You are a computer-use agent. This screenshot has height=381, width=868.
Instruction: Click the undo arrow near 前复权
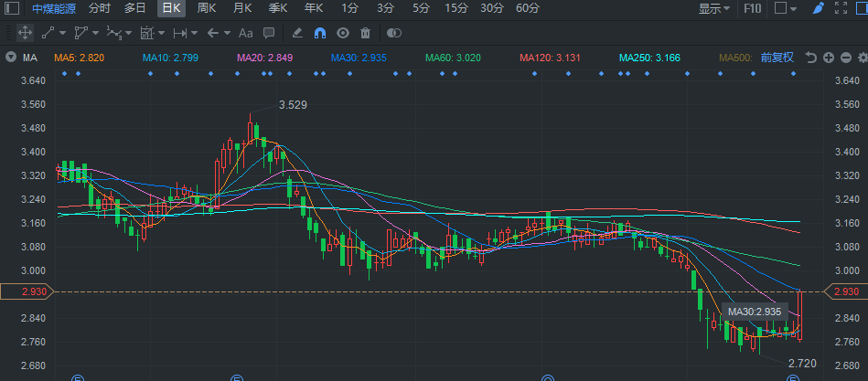[811, 58]
